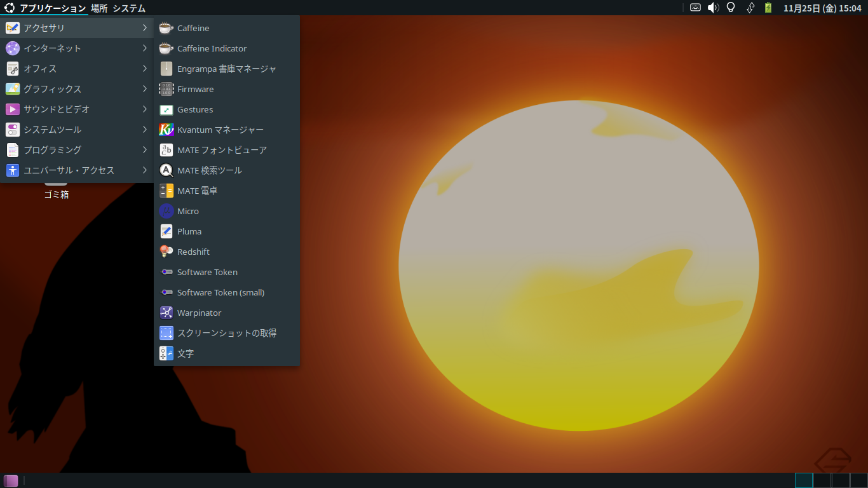Image resolution: width=868 pixels, height=488 pixels.
Task: Click the Software Token (small) icon
Action: pos(166,292)
